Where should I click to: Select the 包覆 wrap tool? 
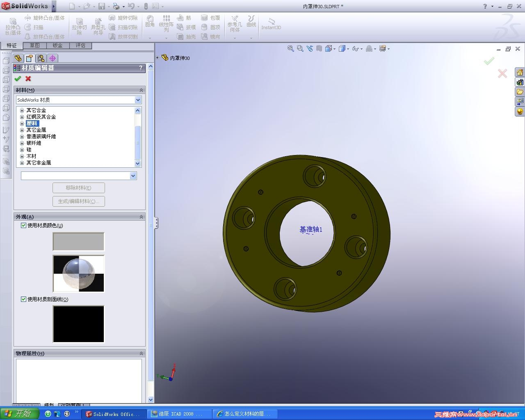click(210, 18)
